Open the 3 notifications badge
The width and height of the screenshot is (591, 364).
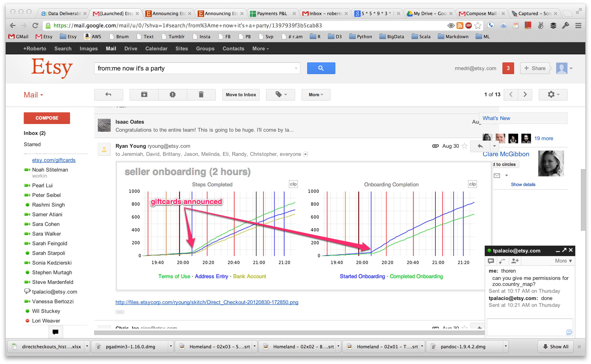tap(508, 68)
